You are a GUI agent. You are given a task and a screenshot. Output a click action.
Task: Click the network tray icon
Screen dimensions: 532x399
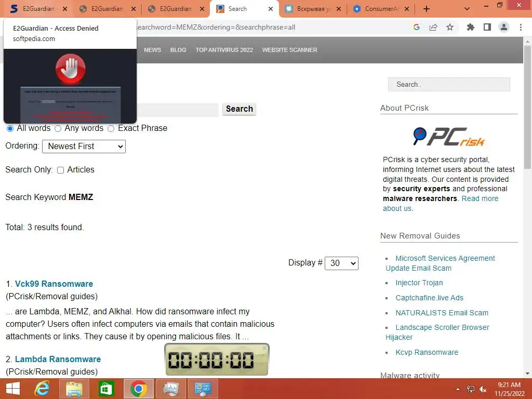(470, 389)
